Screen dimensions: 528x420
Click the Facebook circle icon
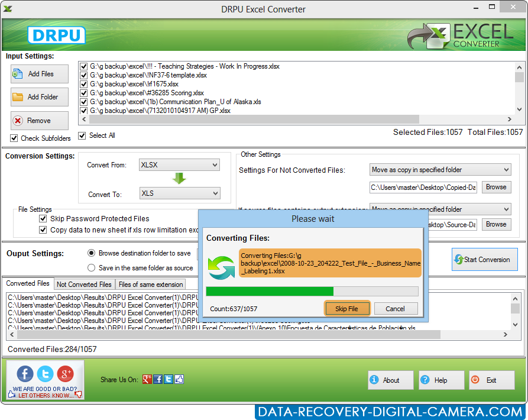tap(24, 374)
